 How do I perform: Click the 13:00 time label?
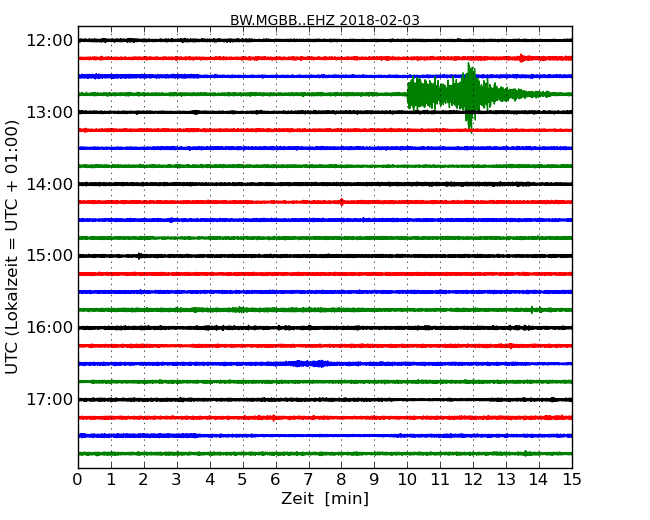pyautogui.click(x=50, y=112)
